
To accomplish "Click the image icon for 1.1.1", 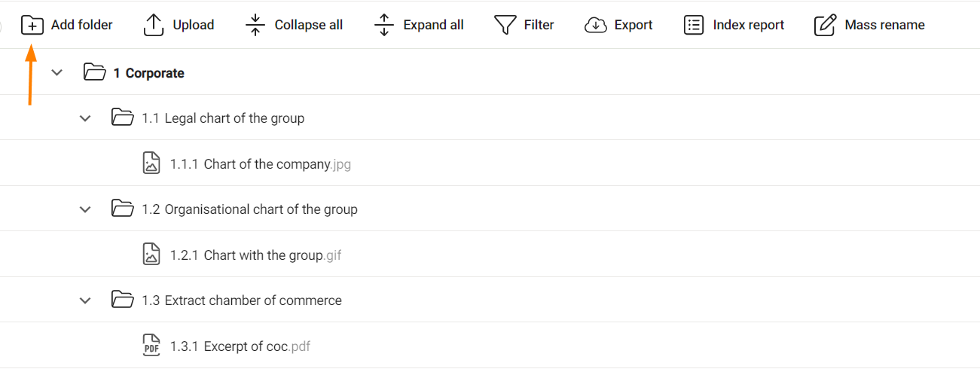I will click(151, 163).
